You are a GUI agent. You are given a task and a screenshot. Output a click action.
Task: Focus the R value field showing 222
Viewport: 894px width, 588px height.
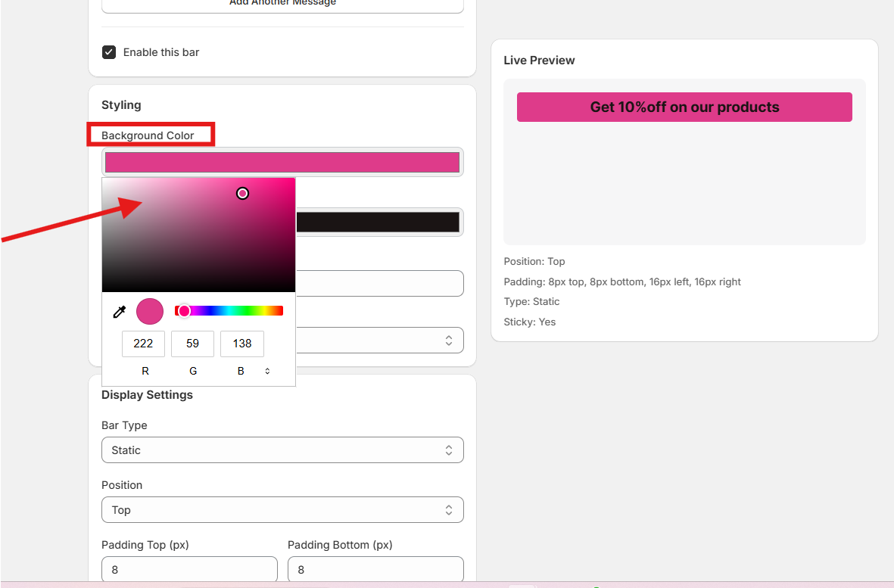(x=143, y=344)
